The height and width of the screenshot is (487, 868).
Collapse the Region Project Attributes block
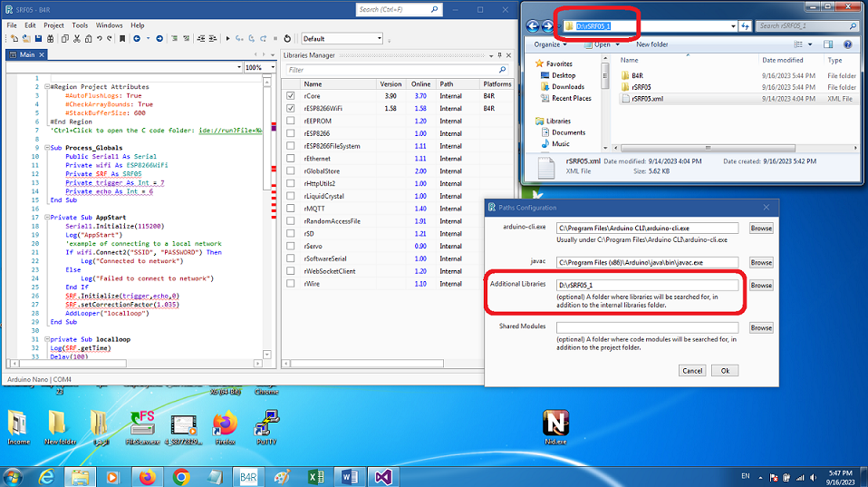[x=47, y=87]
